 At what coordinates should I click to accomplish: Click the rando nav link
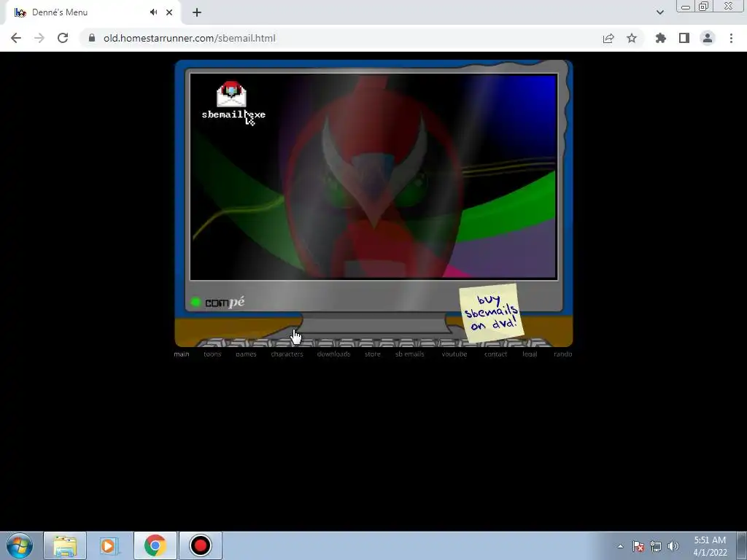pyautogui.click(x=562, y=354)
